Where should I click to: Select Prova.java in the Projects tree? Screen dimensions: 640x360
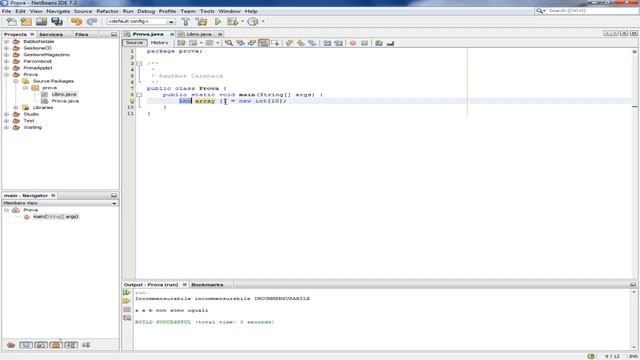[65, 101]
